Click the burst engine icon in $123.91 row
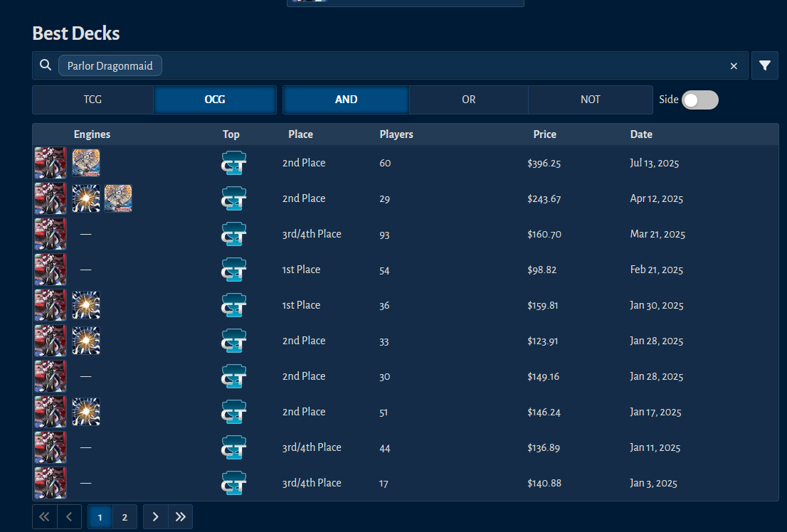This screenshot has height=532, width=787. tap(86, 341)
